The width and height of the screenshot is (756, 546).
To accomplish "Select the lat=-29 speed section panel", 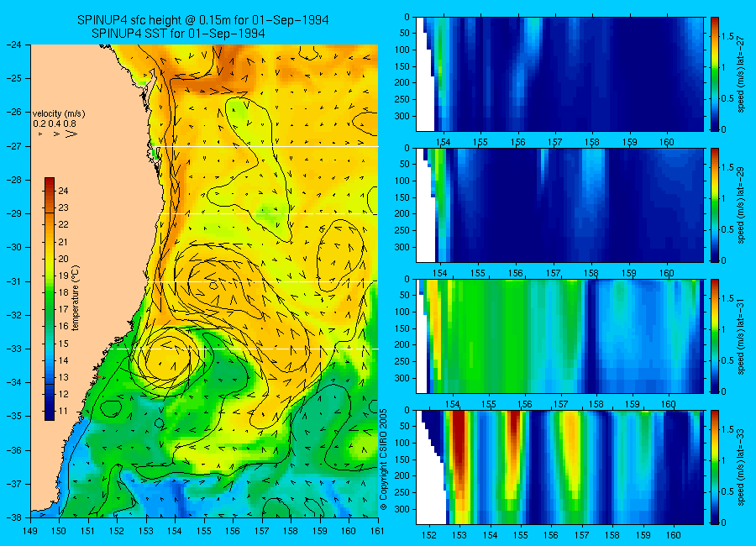I will (559, 205).
